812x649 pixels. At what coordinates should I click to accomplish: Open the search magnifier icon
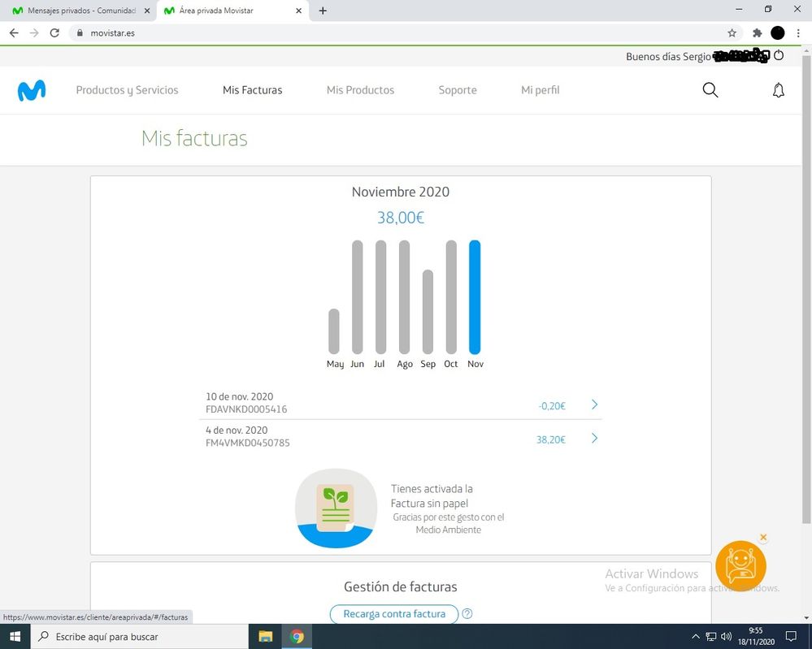pyautogui.click(x=710, y=90)
